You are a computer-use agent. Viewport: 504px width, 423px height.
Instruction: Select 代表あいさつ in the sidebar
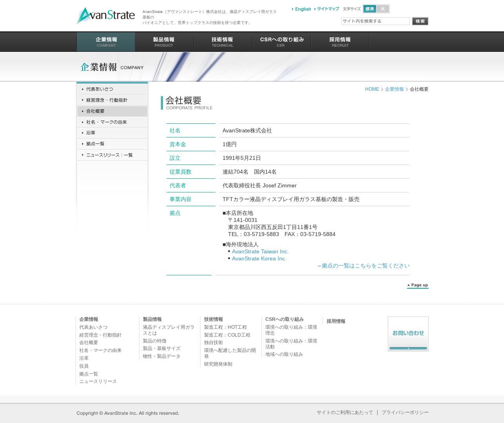click(x=112, y=89)
